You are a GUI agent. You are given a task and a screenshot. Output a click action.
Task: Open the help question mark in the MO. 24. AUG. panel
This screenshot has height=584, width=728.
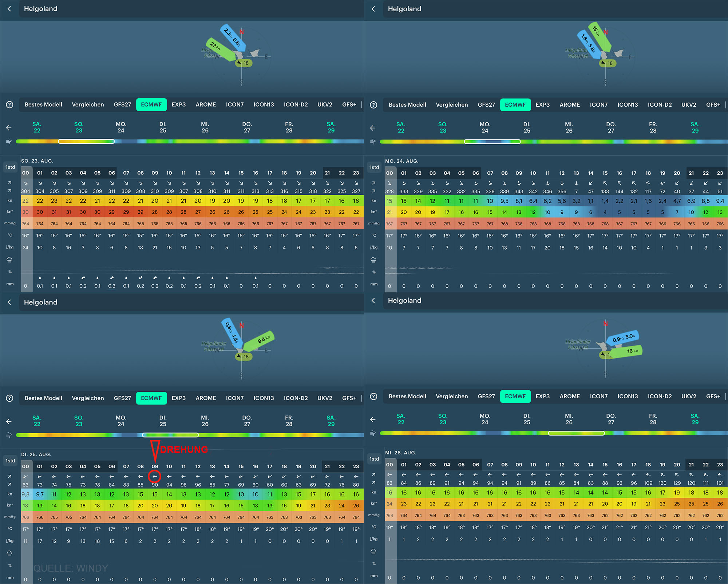click(373, 105)
